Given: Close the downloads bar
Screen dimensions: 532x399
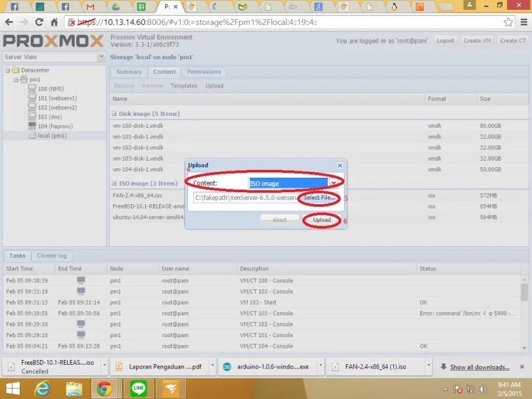Looking at the screenshot, I should [x=522, y=367].
